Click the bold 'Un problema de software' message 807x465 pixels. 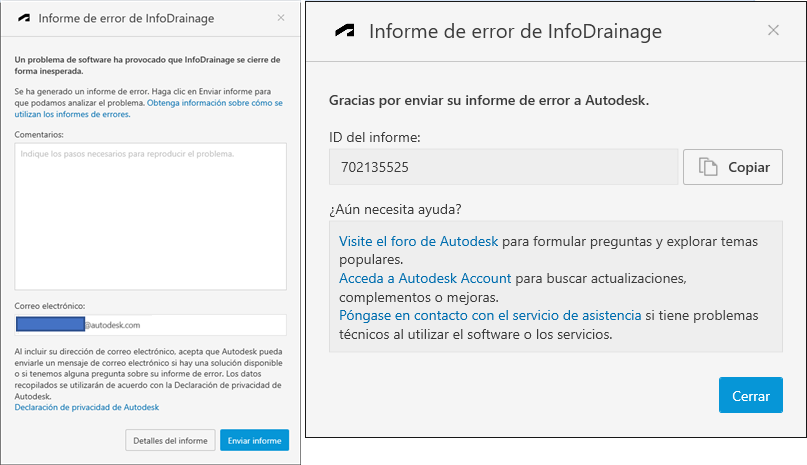(x=147, y=65)
